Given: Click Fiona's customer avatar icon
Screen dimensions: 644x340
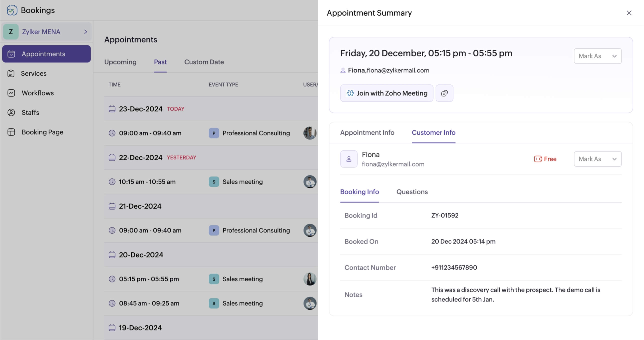Looking at the screenshot, I should pyautogui.click(x=349, y=159).
